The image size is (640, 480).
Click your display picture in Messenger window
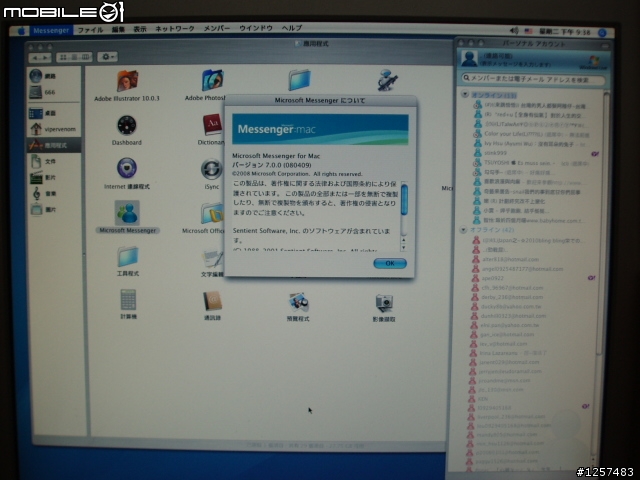point(469,60)
